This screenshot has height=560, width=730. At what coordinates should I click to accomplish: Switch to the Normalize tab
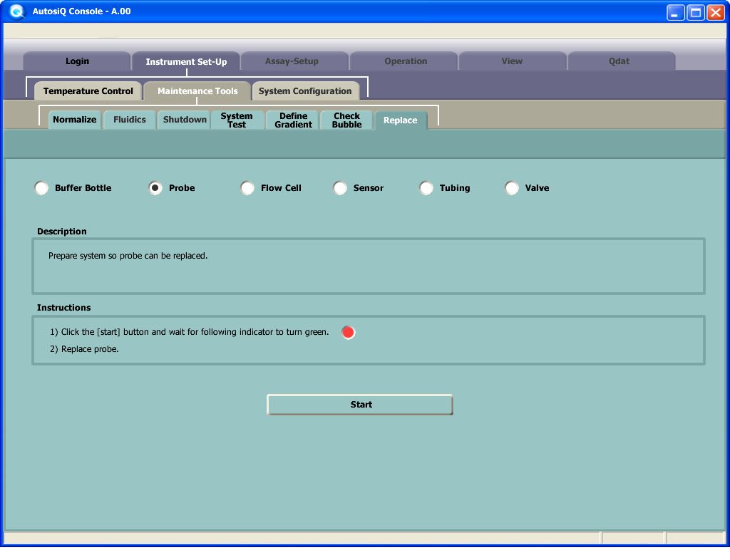(74, 120)
